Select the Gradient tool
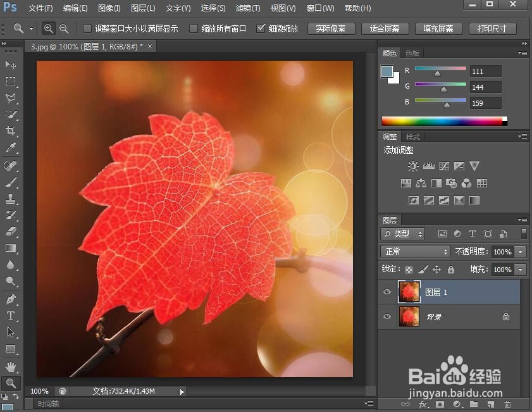532x412 pixels. tap(11, 249)
